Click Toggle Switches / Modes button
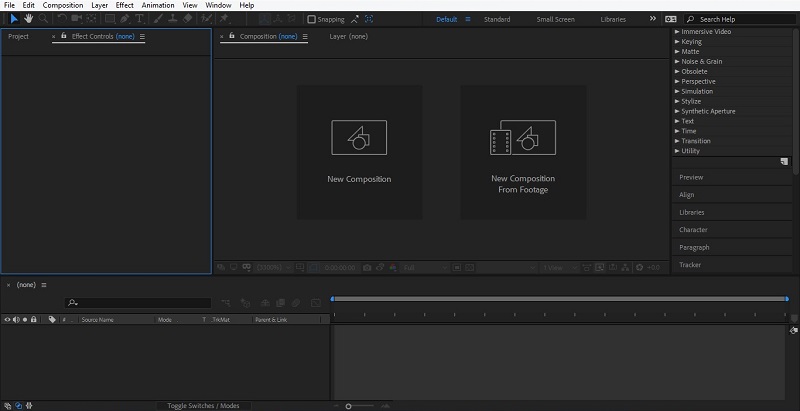The height and width of the screenshot is (411, 800). tap(203, 405)
